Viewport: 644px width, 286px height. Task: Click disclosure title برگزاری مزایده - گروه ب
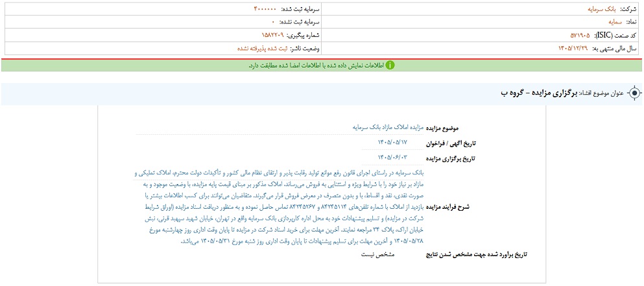(x=538, y=93)
